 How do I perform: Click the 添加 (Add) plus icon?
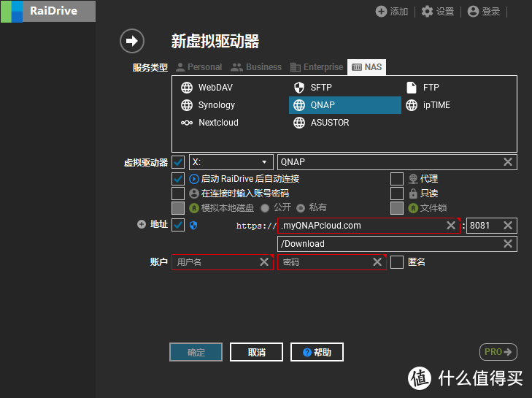pos(381,11)
